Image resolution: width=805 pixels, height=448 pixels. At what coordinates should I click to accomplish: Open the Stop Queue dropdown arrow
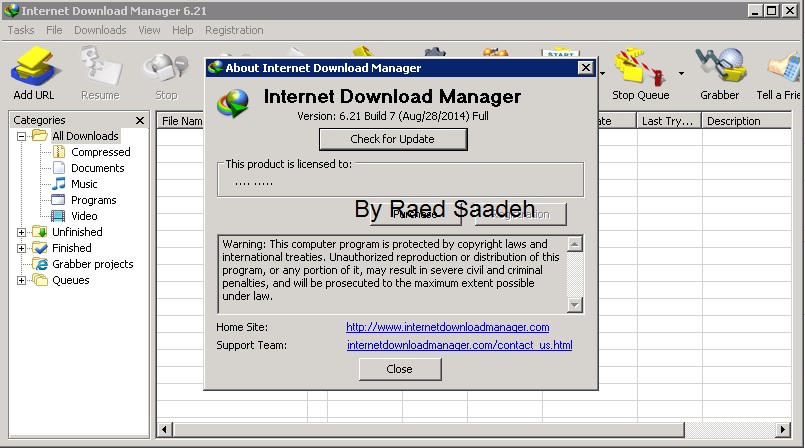pyautogui.click(x=681, y=73)
